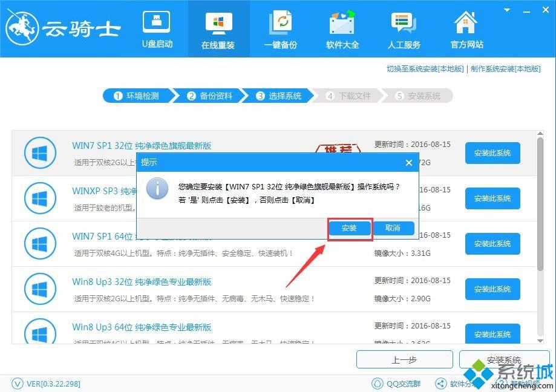Open the 一键备份 backup icon
Screen dimensions: 556x392
pyautogui.click(x=280, y=23)
